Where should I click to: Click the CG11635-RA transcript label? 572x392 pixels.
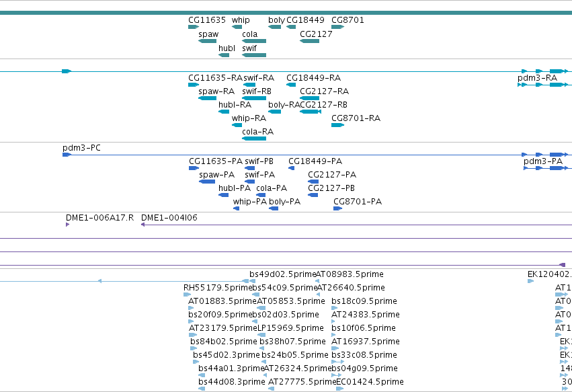coord(216,78)
